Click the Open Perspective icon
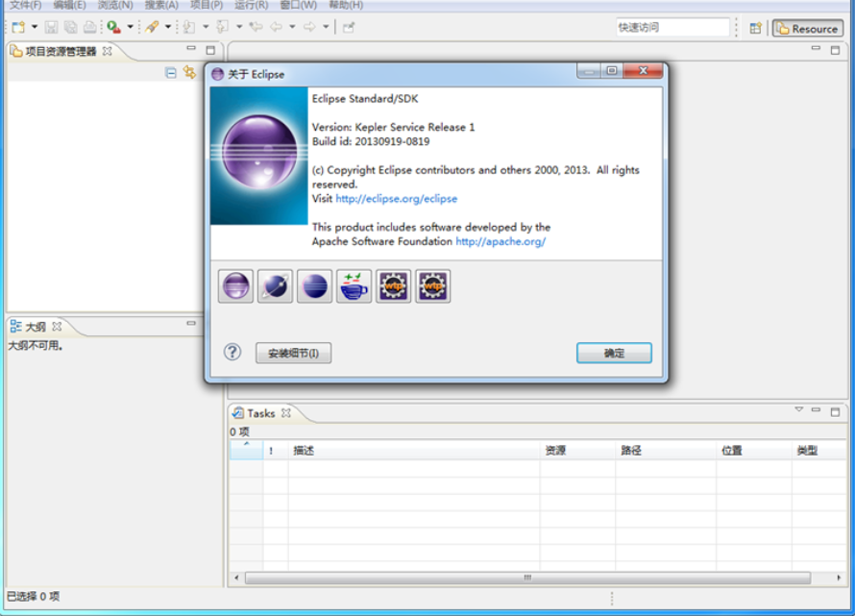The image size is (855, 616). tap(756, 29)
